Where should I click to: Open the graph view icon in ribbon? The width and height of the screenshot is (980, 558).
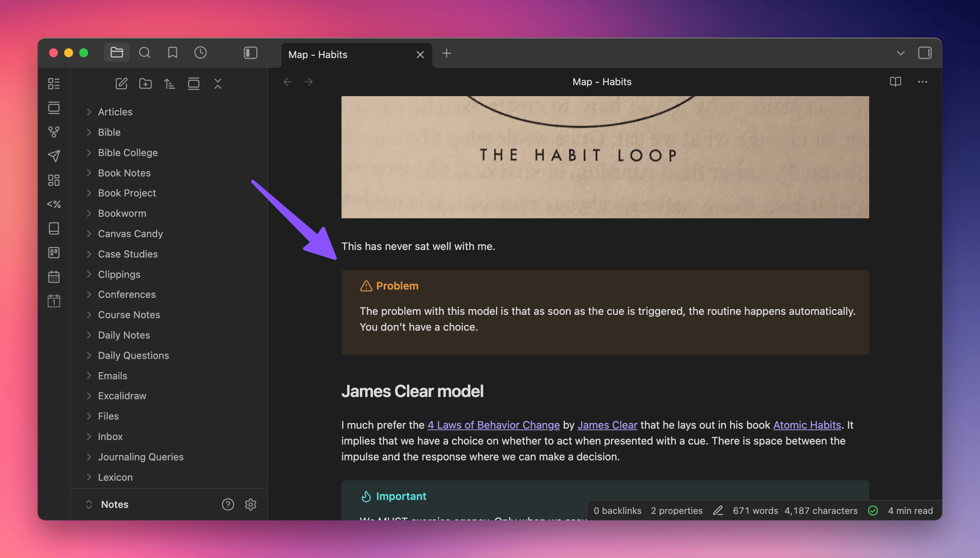(x=54, y=132)
